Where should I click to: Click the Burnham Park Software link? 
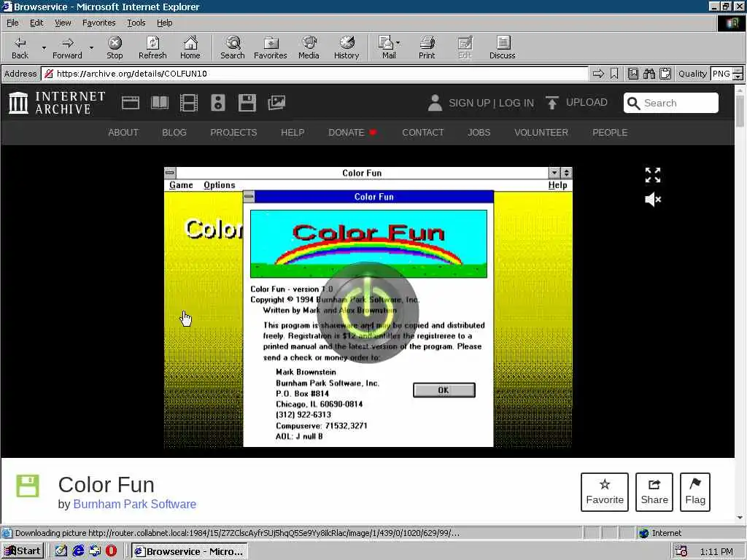point(134,504)
